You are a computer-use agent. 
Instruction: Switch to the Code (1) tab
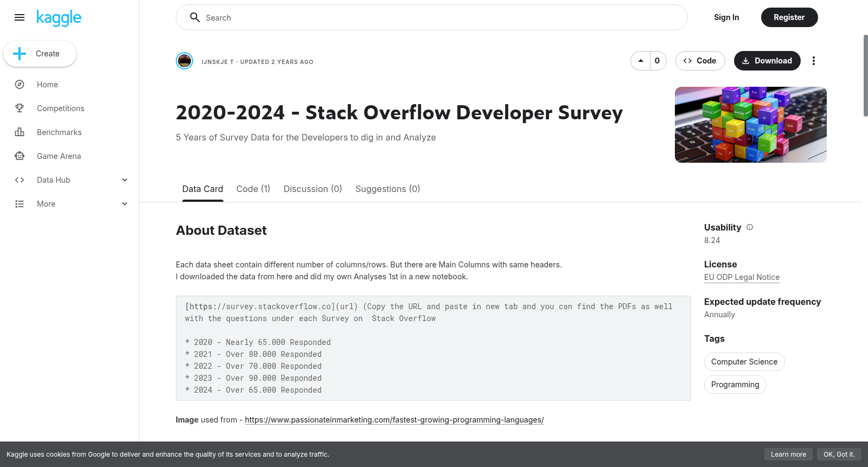253,189
